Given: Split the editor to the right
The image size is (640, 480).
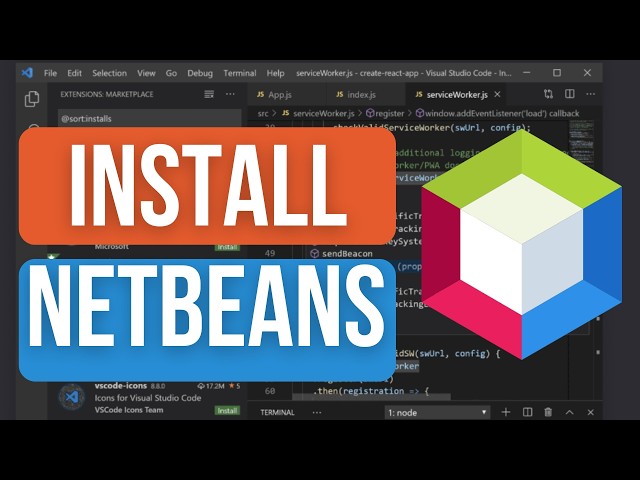Looking at the screenshot, I should (570, 94).
